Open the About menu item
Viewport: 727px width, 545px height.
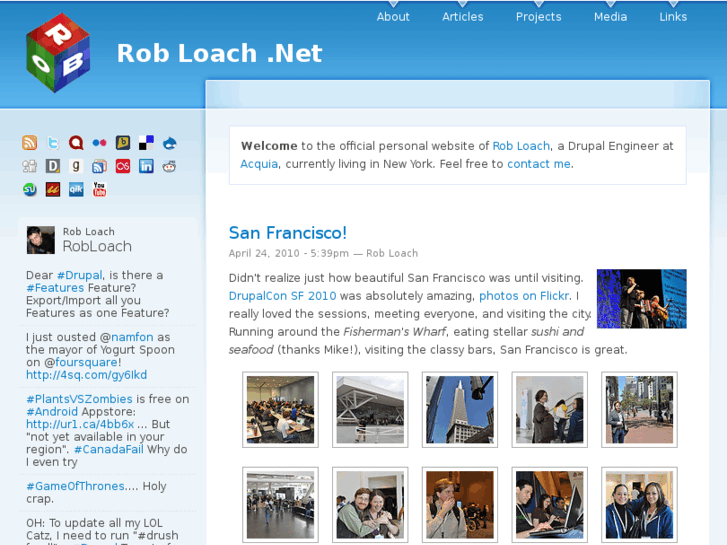pos(393,17)
